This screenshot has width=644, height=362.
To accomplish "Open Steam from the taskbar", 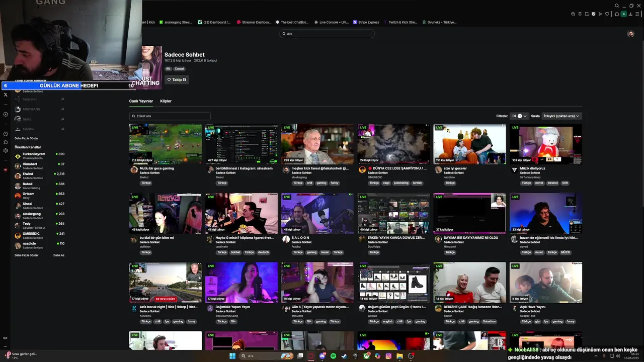I will point(344,356).
